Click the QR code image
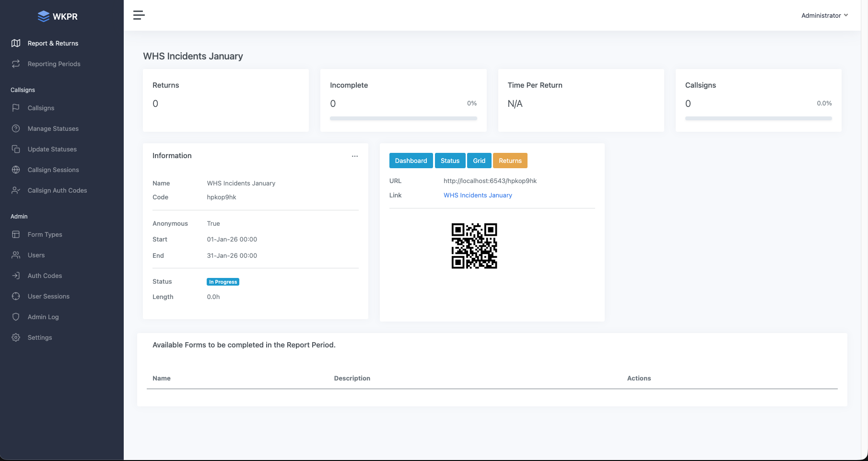The width and height of the screenshot is (868, 461). (474, 246)
